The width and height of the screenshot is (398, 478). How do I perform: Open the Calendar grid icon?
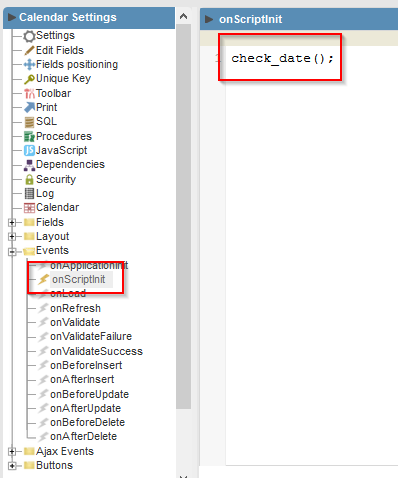point(29,208)
